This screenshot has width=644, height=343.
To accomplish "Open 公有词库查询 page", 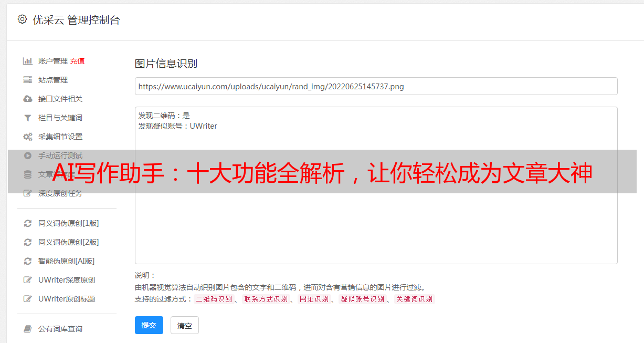I will point(60,329).
